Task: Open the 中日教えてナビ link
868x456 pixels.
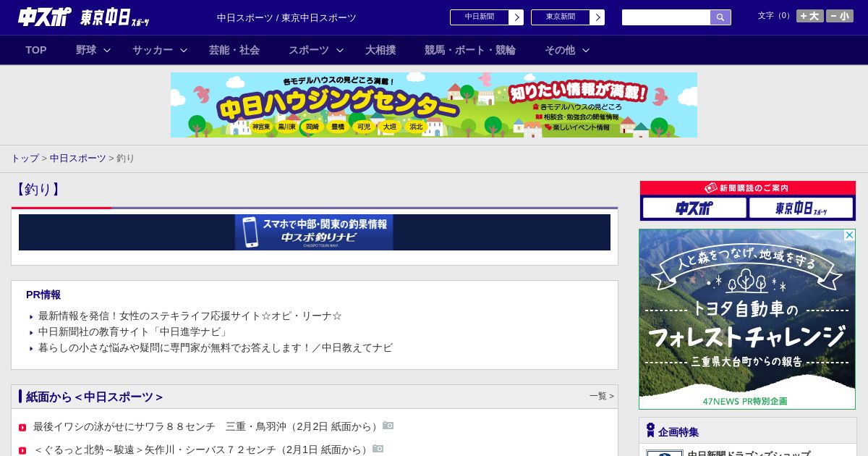Action: click(x=216, y=347)
